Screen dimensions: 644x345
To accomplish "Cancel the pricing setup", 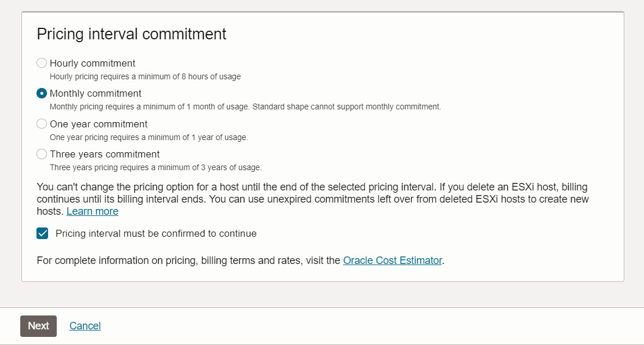I will [x=85, y=326].
